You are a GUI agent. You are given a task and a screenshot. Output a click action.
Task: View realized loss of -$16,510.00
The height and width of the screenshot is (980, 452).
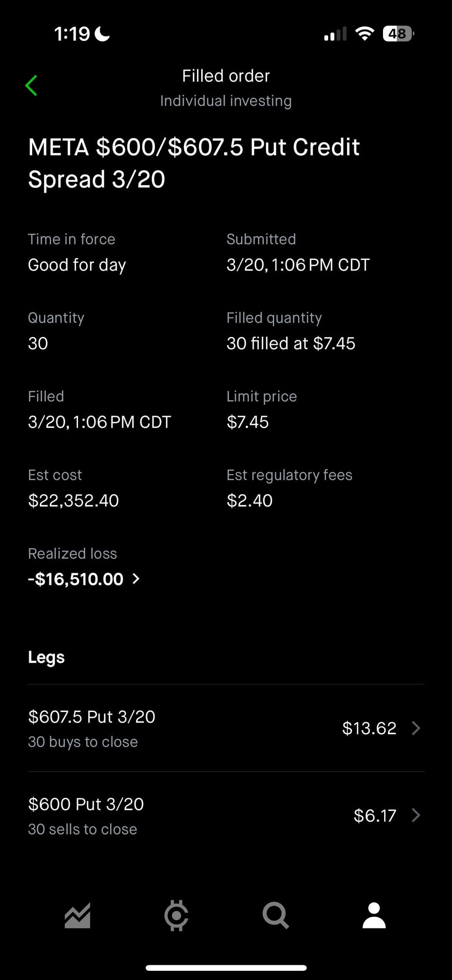pyautogui.click(x=76, y=579)
